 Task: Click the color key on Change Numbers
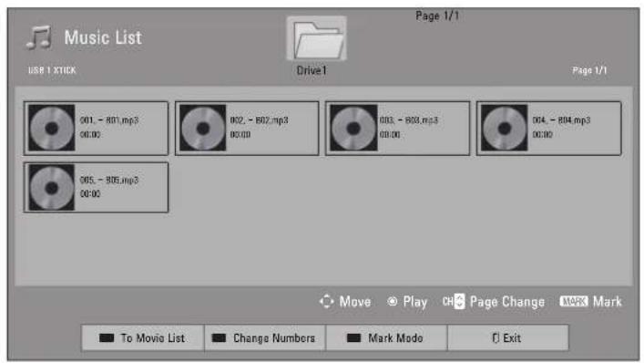click(x=219, y=338)
